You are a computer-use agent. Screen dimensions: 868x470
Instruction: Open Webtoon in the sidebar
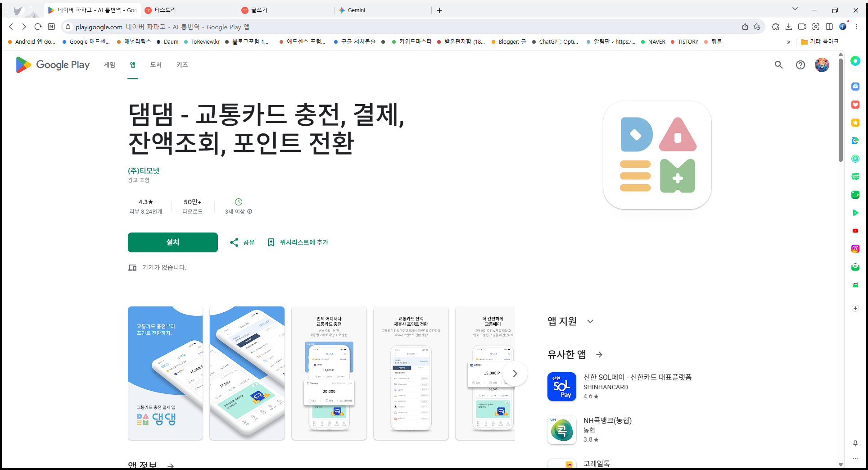click(x=855, y=177)
